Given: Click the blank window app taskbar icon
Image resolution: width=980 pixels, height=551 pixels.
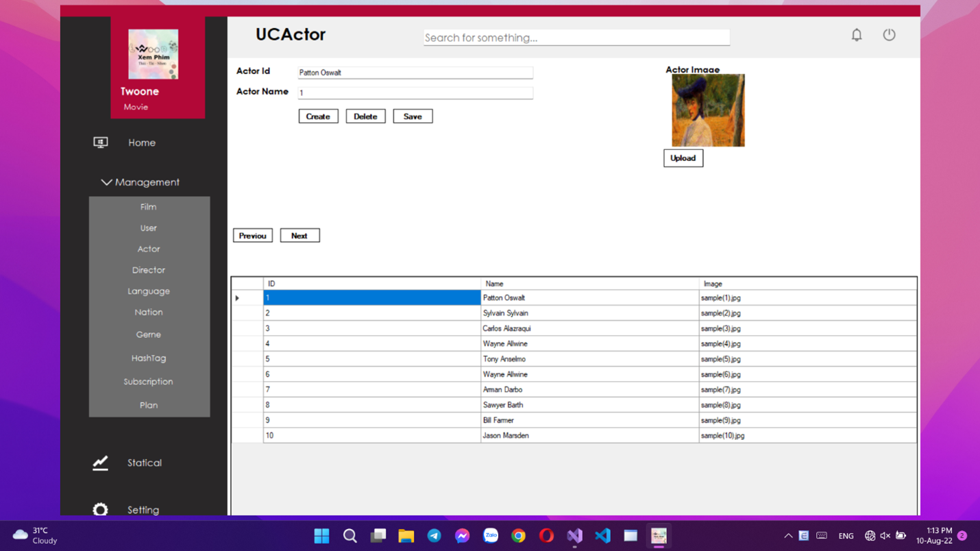Looking at the screenshot, I should (630, 536).
